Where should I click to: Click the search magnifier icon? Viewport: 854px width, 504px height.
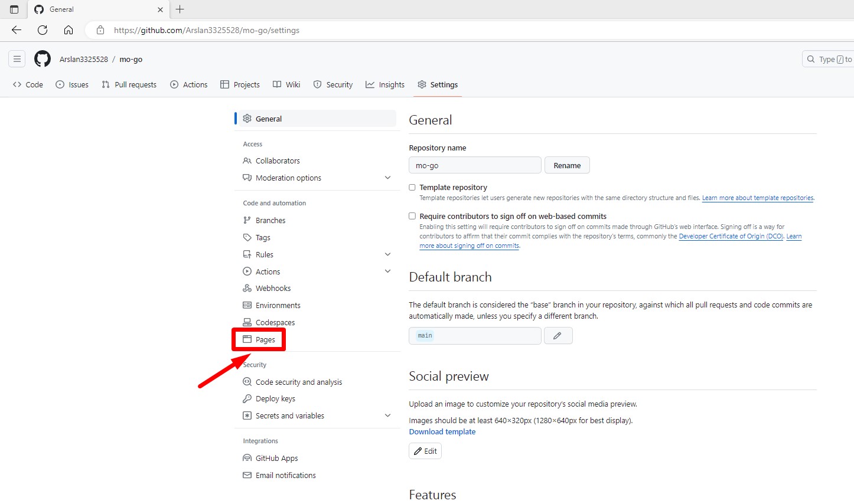pyautogui.click(x=811, y=59)
